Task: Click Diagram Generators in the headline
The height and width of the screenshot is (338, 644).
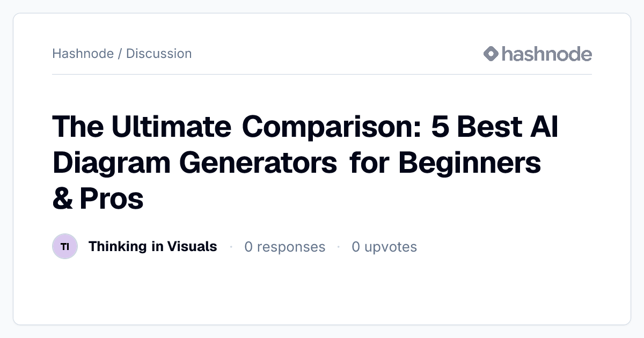Action: (195, 163)
